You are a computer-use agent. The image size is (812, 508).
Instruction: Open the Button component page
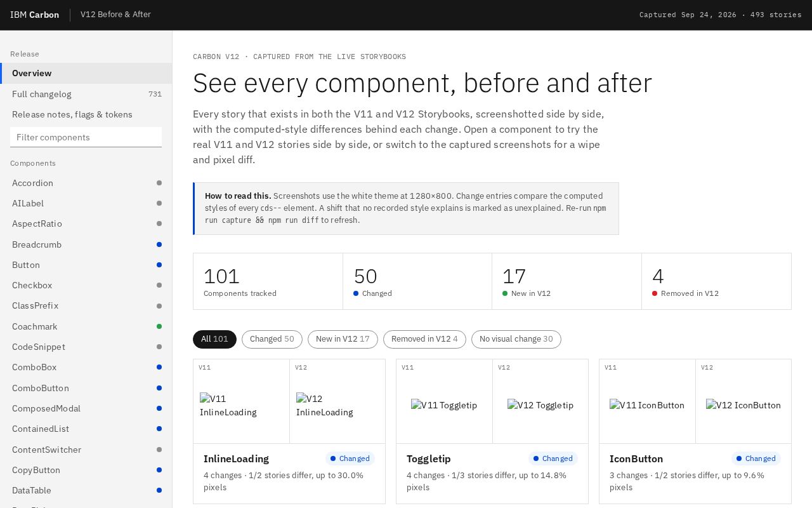(86, 265)
